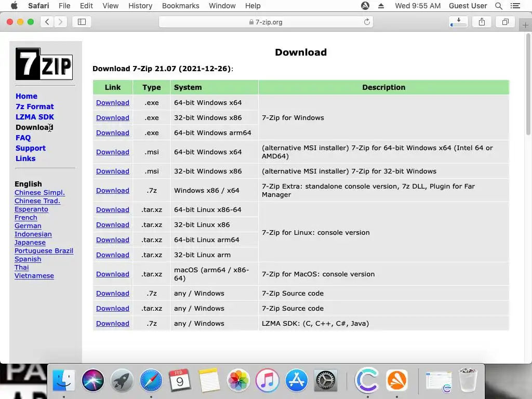Open the Support link
This screenshot has height=399, width=532.
[31, 148]
